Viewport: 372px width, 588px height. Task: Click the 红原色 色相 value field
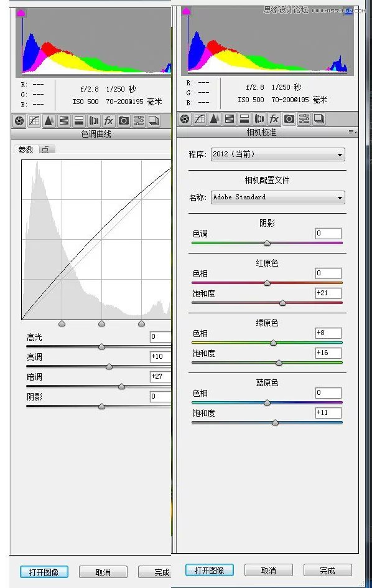pos(328,273)
